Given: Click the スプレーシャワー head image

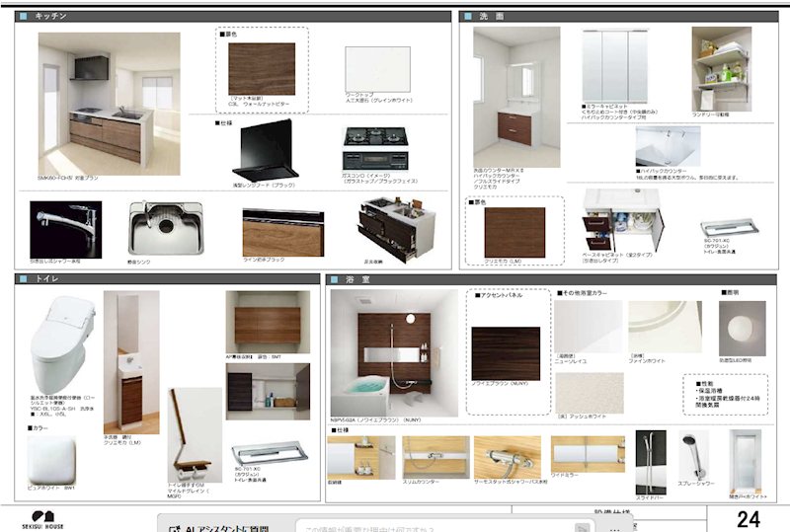Looking at the screenshot, I should pyautogui.click(x=693, y=455).
